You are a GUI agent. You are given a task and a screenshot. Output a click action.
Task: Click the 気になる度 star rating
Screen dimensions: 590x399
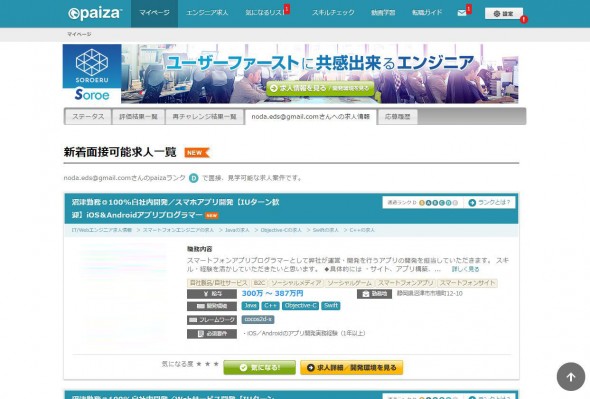(x=207, y=364)
